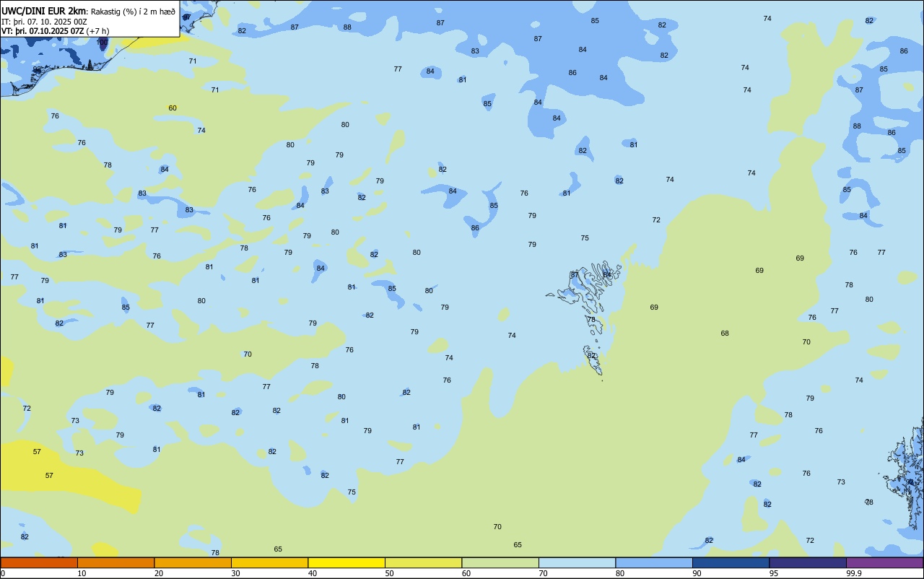924x579 pixels.
Task: Click the legend tick label "0"
Action: 3,573
